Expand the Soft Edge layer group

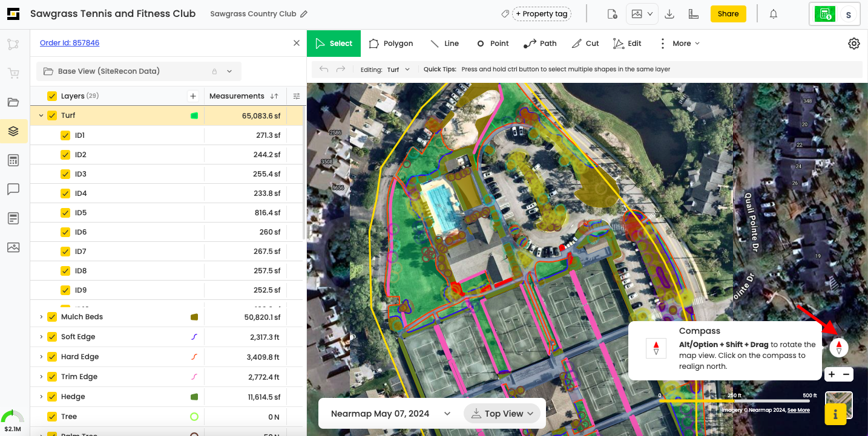41,337
